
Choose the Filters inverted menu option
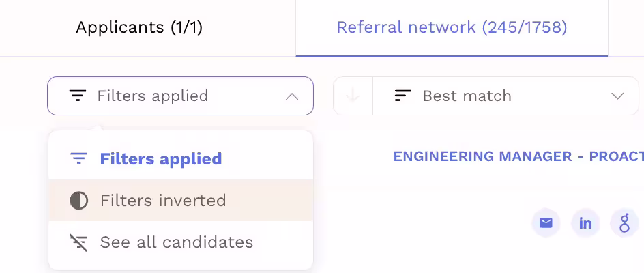tap(181, 201)
